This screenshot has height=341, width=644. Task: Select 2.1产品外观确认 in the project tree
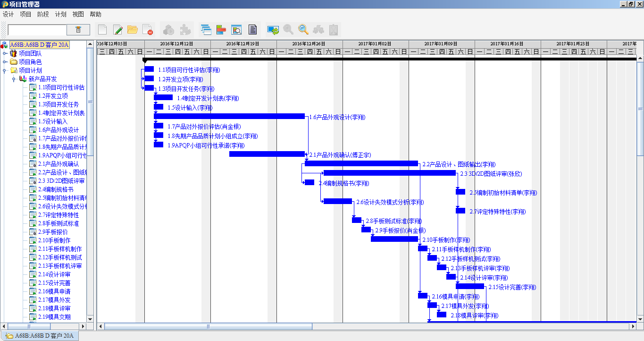point(59,164)
